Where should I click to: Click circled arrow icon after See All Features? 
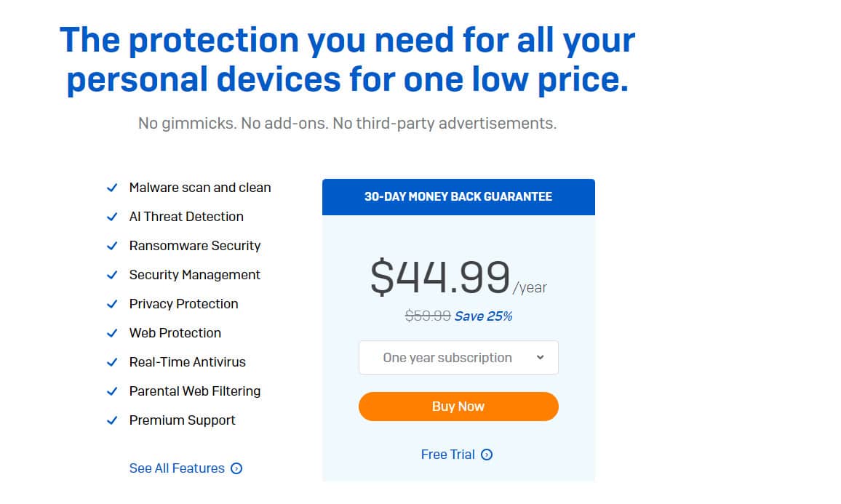(x=236, y=468)
